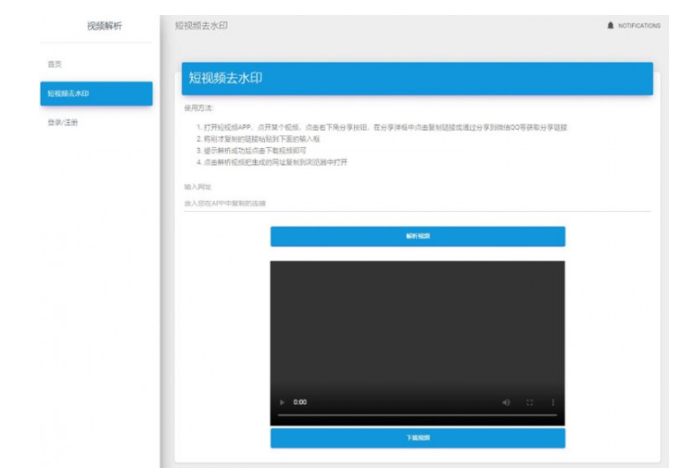
Task: Click the 视频解析 site title
Action: (x=104, y=25)
